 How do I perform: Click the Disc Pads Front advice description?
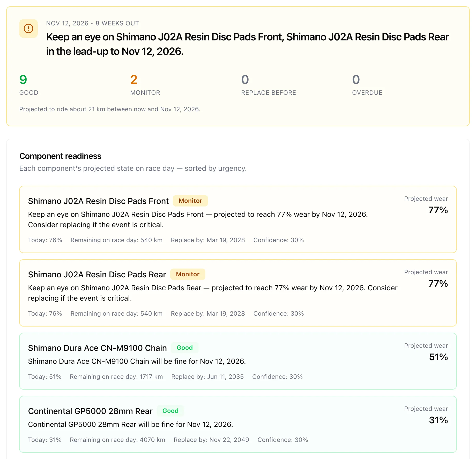(x=198, y=219)
